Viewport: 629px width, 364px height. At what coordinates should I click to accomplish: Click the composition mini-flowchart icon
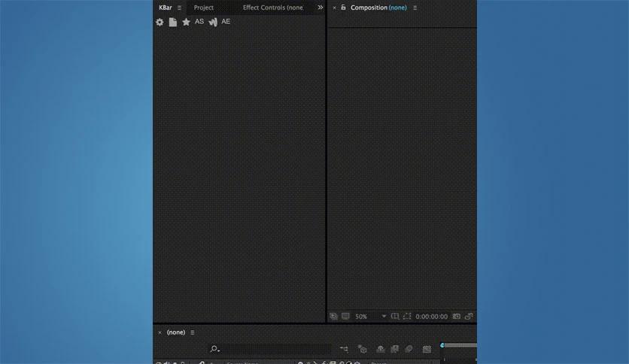pos(344,349)
